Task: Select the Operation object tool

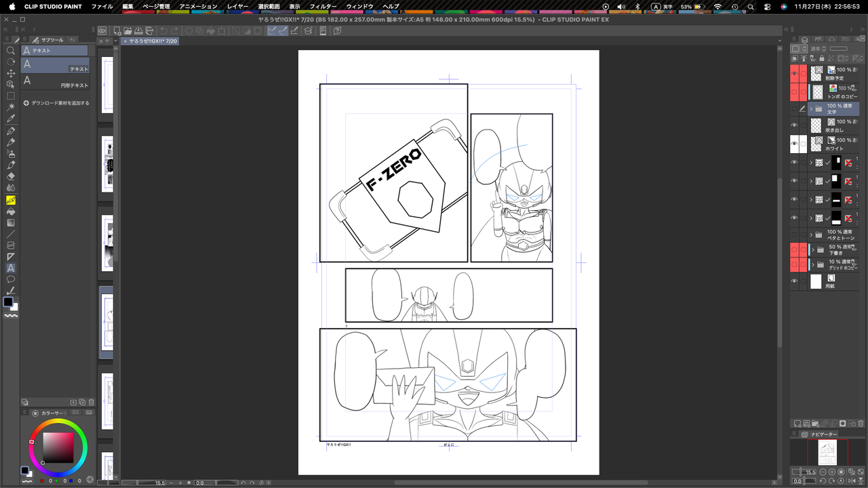Action: click(11, 85)
